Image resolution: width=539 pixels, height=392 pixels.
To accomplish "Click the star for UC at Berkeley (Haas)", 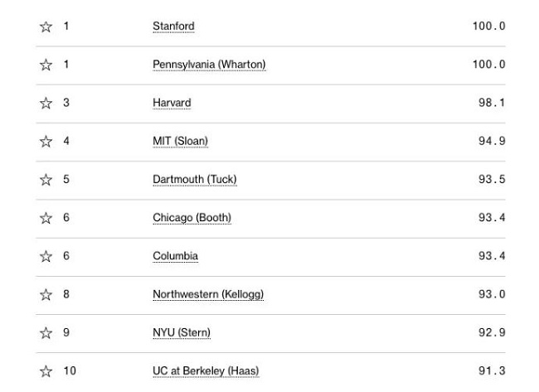I will coord(46,371).
